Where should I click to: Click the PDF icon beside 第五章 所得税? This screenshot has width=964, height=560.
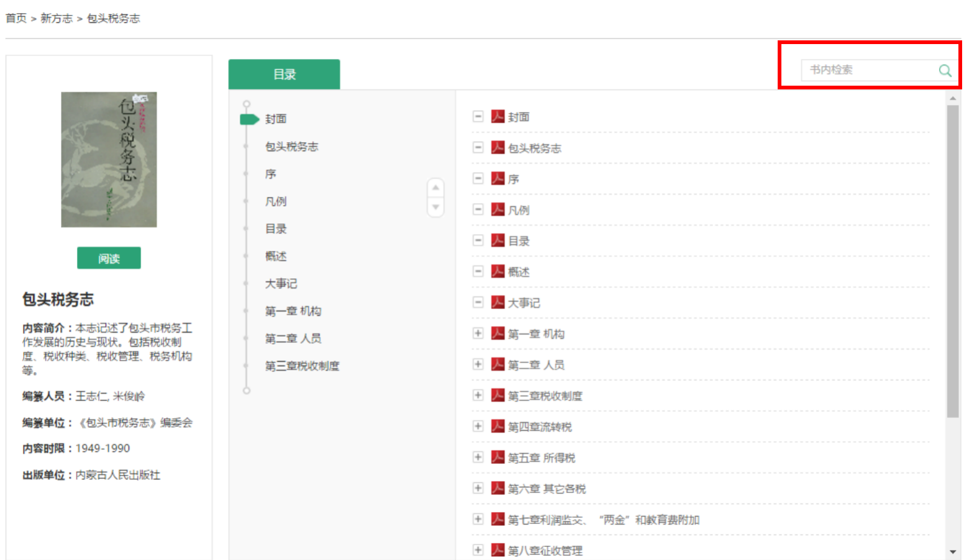pyautogui.click(x=498, y=458)
